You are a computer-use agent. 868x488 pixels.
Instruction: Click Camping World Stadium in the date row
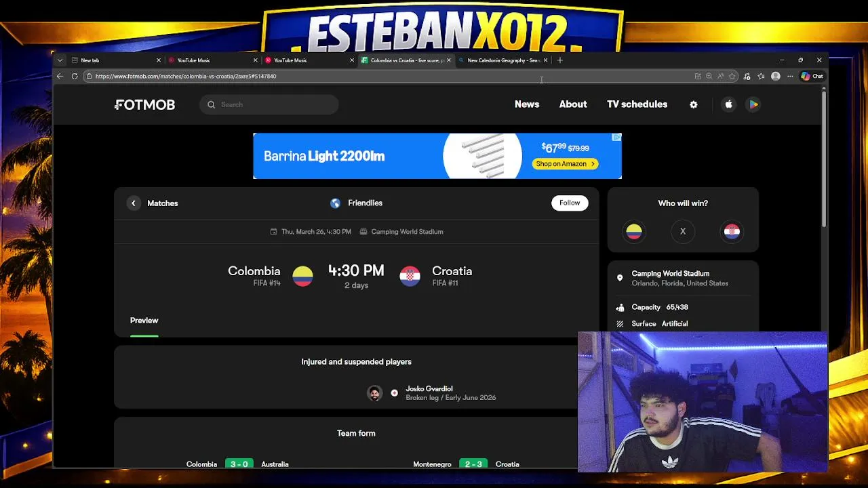tap(407, 232)
